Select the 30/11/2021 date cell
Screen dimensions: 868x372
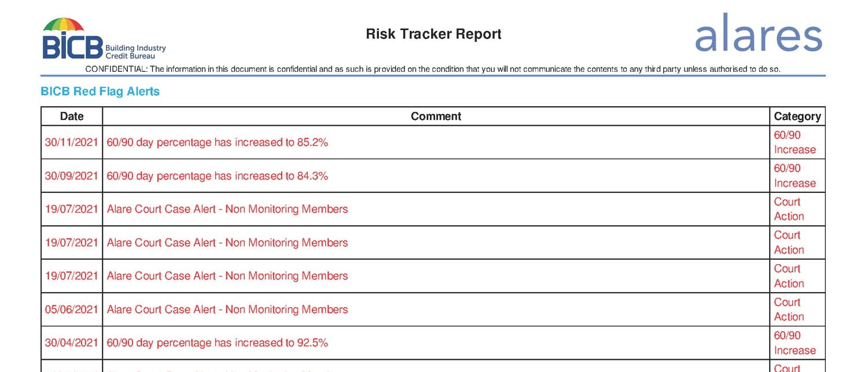pos(72,143)
